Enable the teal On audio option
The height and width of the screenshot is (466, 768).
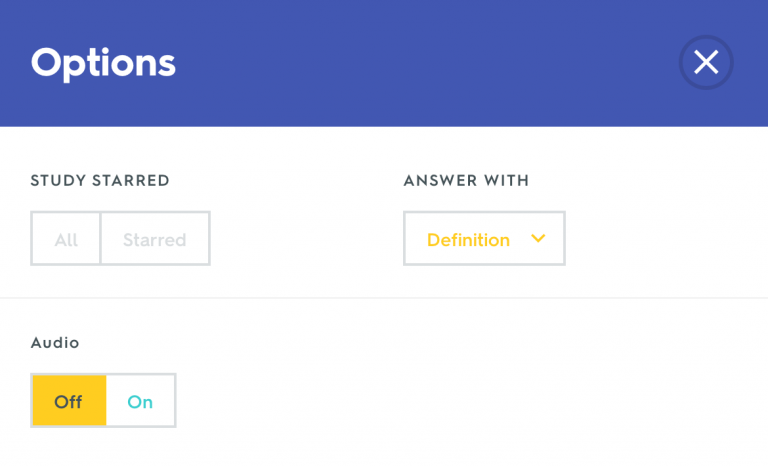coord(140,400)
